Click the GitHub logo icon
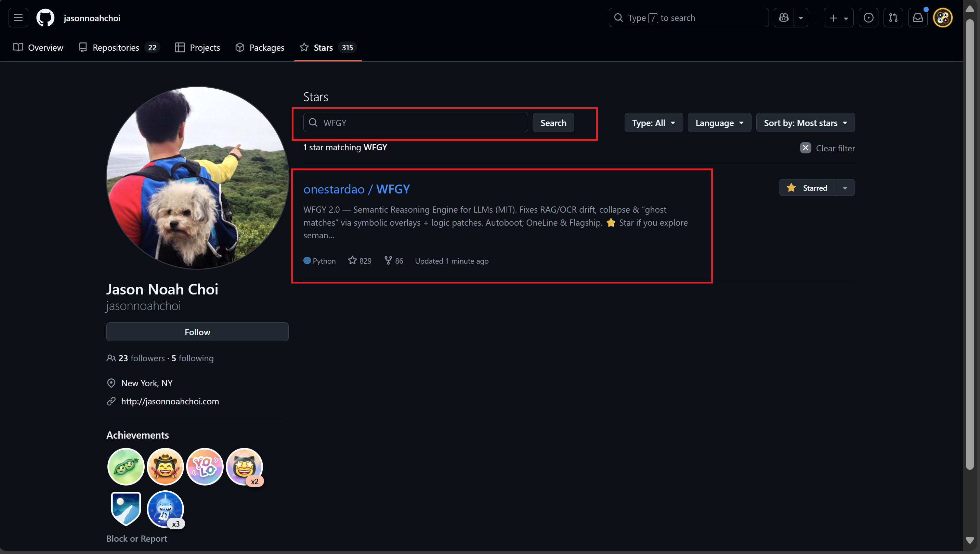 click(45, 17)
